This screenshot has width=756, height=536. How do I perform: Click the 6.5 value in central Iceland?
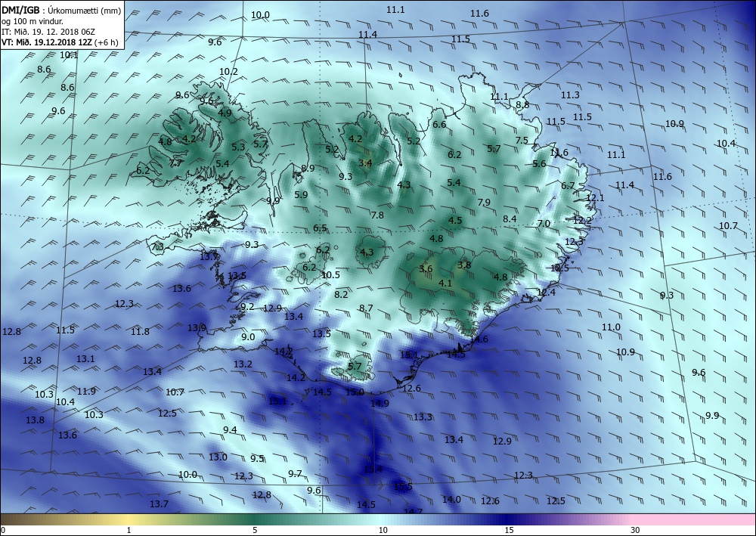pyautogui.click(x=320, y=228)
